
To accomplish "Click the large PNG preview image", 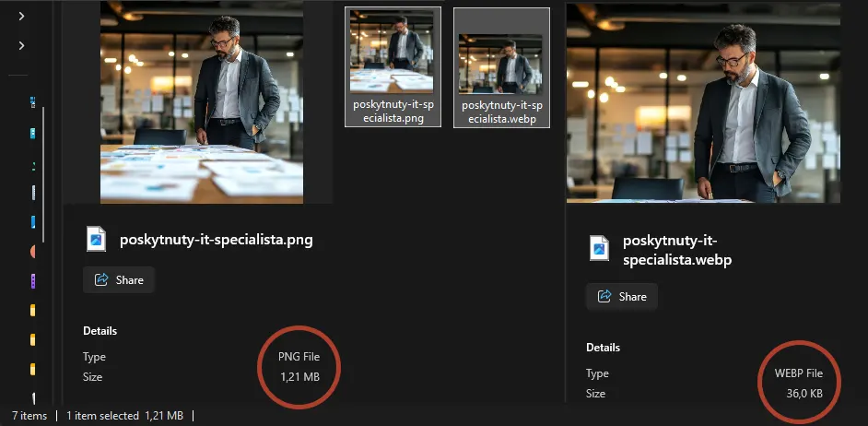I will tap(201, 101).
